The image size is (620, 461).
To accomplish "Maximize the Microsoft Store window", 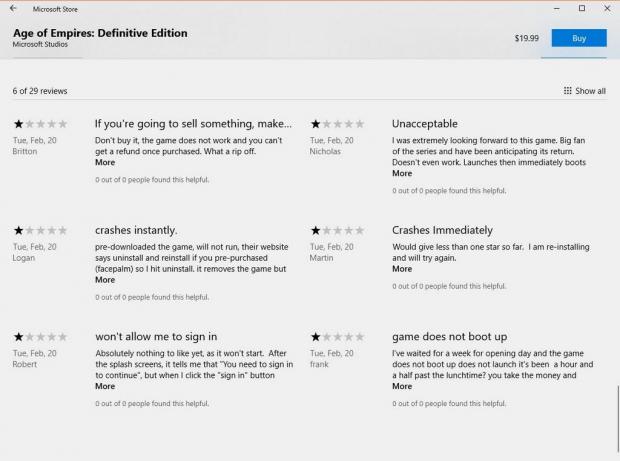I will [581, 8].
